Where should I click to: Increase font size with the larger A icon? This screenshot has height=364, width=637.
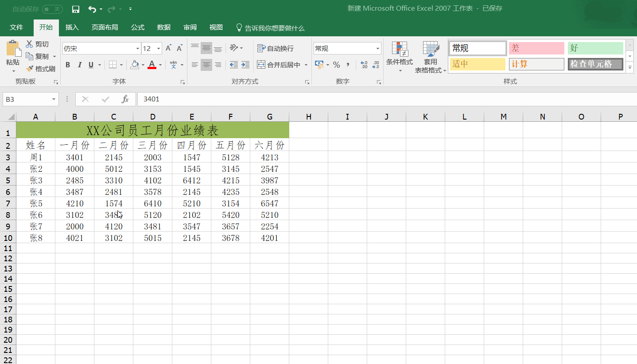[168, 48]
